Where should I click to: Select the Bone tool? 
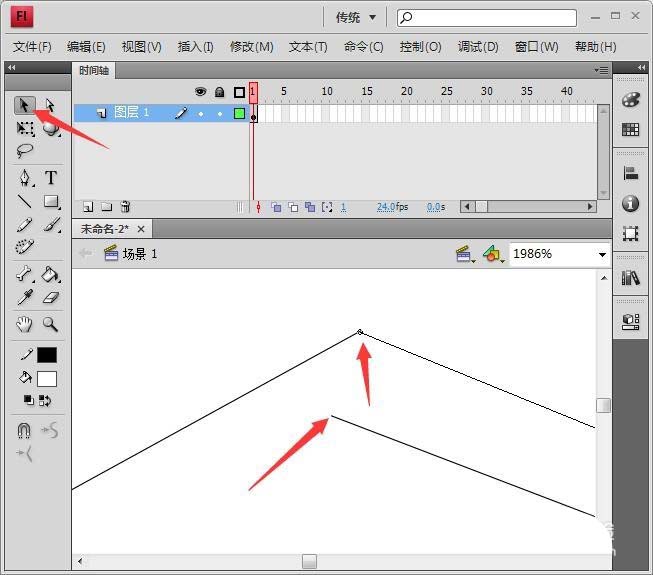pyautogui.click(x=25, y=274)
